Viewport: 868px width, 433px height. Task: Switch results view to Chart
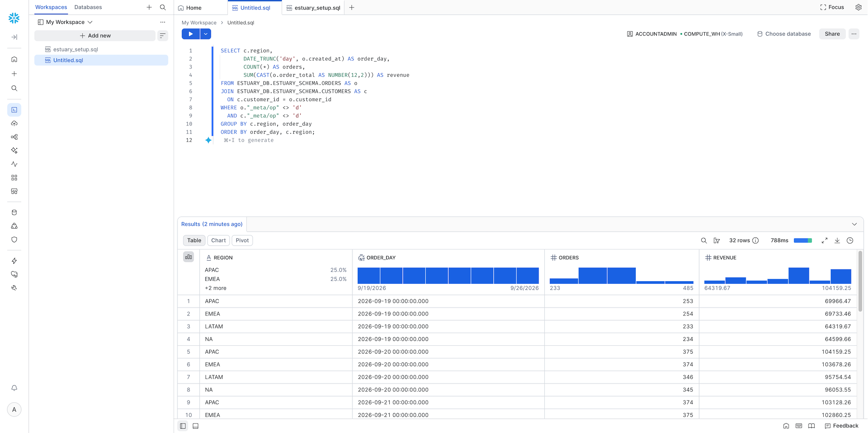[218, 240]
